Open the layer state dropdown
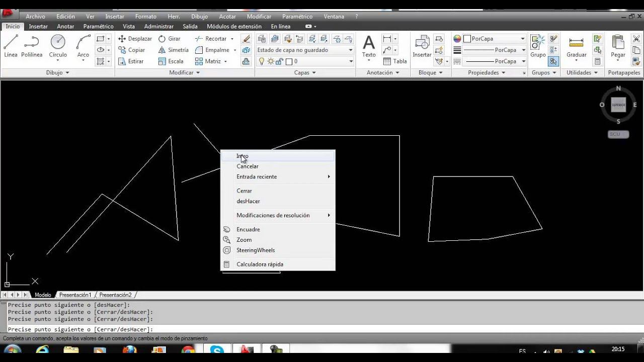 [x=305, y=50]
